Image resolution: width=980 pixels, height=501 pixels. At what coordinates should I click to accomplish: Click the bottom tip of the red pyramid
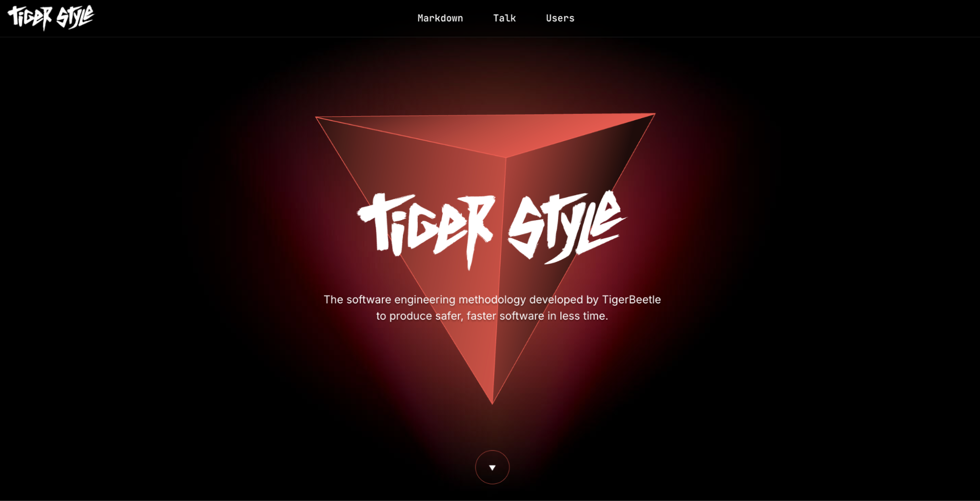point(492,403)
